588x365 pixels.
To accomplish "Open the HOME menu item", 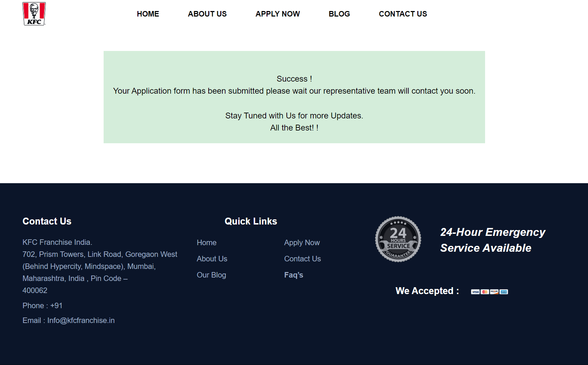I will [148, 14].
